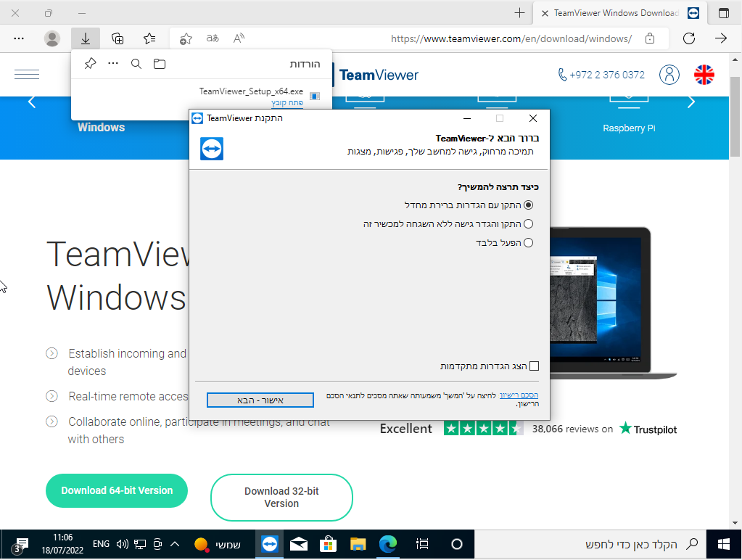Screen dimensions: 742x560
Task: Open the Trustpilot reviews link
Action: point(648,429)
